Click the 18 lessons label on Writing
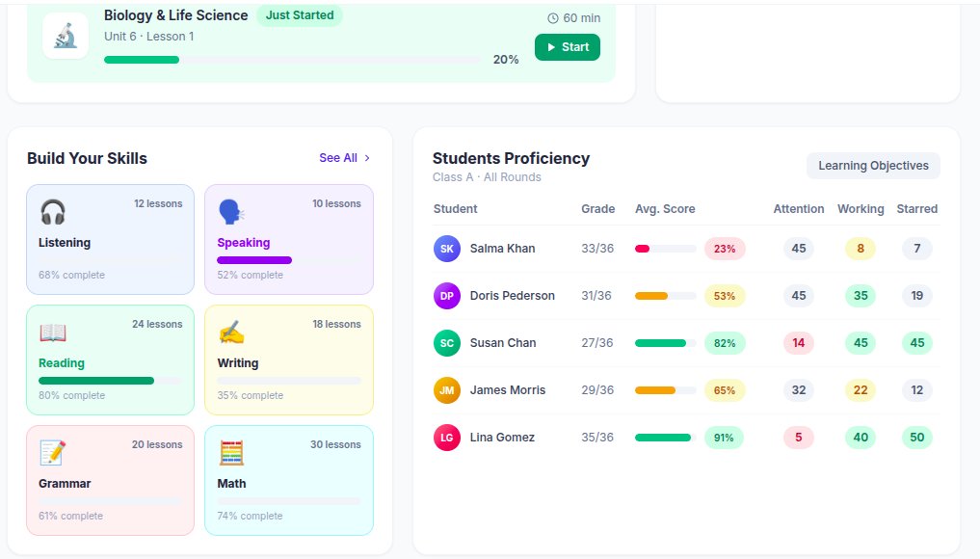Viewport: 980px width, 559px height. click(x=337, y=324)
